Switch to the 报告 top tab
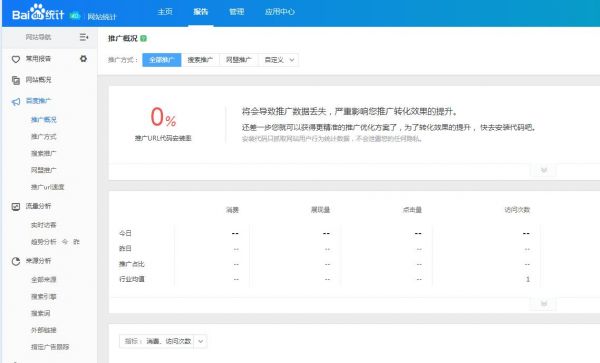Screen dimensions: 600x363 201,12
